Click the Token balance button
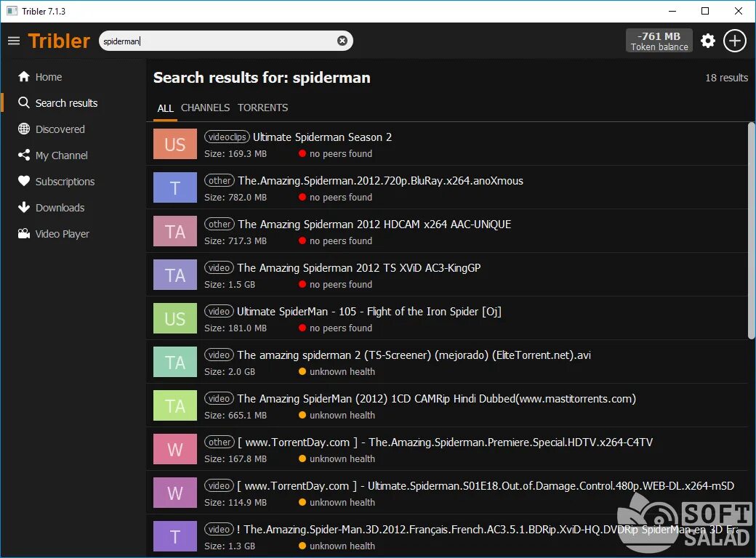Viewport: 756px width, 558px height. click(659, 41)
